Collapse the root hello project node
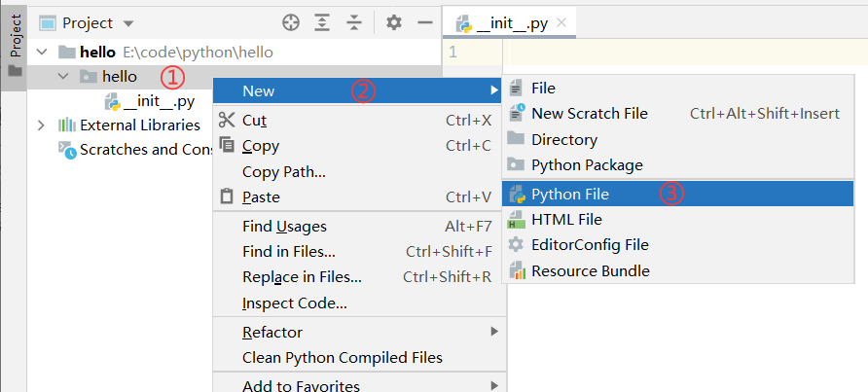Image resolution: width=868 pixels, height=392 pixels. 41,52
